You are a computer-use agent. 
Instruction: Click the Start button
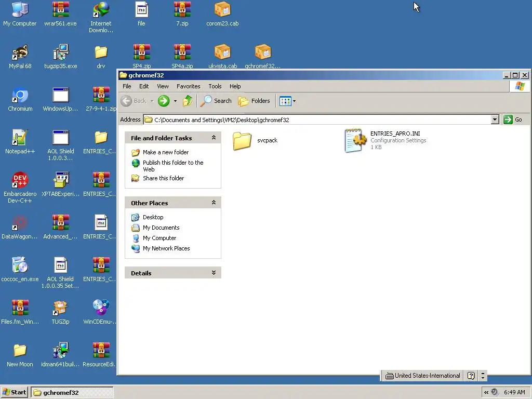coord(14,392)
